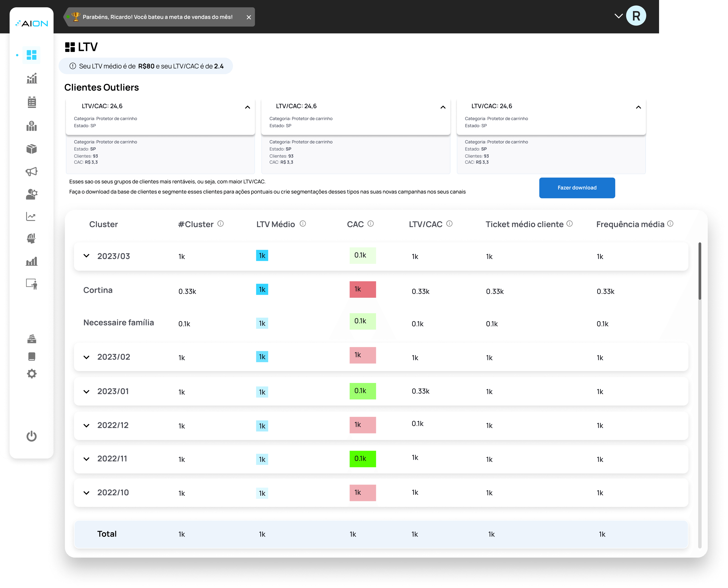Open the reports clipboard icon in sidebar
This screenshot has width=728, height=588.
click(x=31, y=102)
